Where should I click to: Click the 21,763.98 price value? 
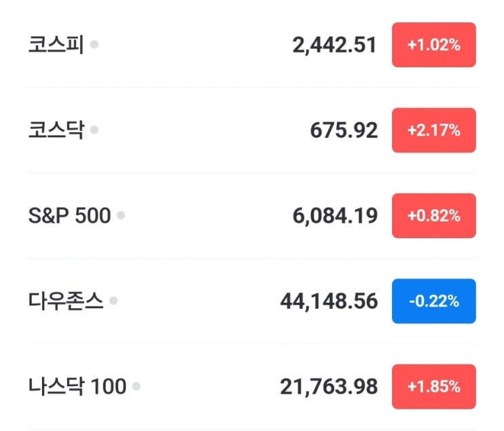[328, 387]
